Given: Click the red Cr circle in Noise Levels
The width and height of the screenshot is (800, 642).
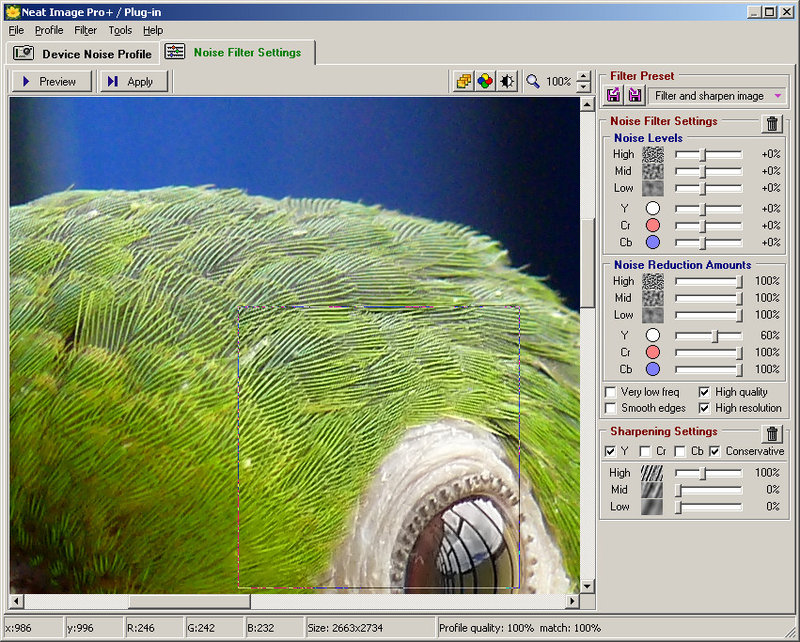Looking at the screenshot, I should point(653,225).
